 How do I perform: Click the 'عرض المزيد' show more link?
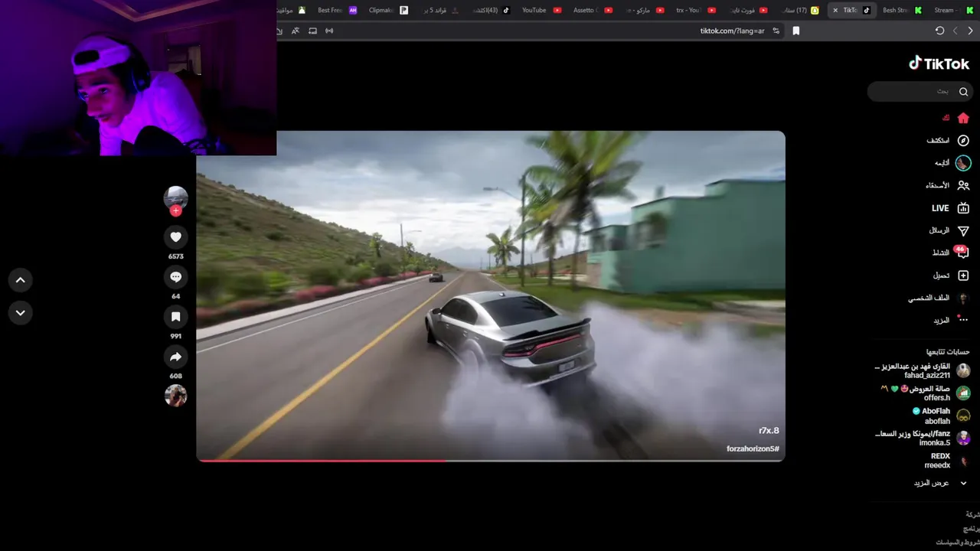coord(931,483)
